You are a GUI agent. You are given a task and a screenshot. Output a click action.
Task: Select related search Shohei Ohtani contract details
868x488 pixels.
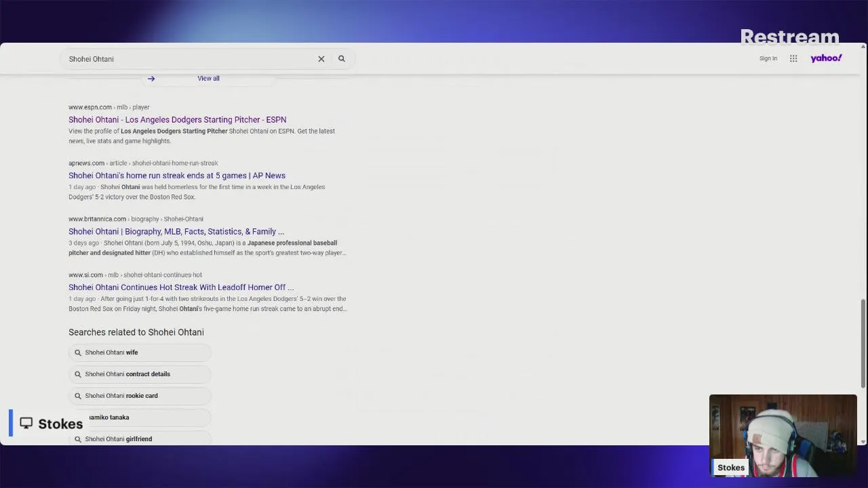click(140, 374)
